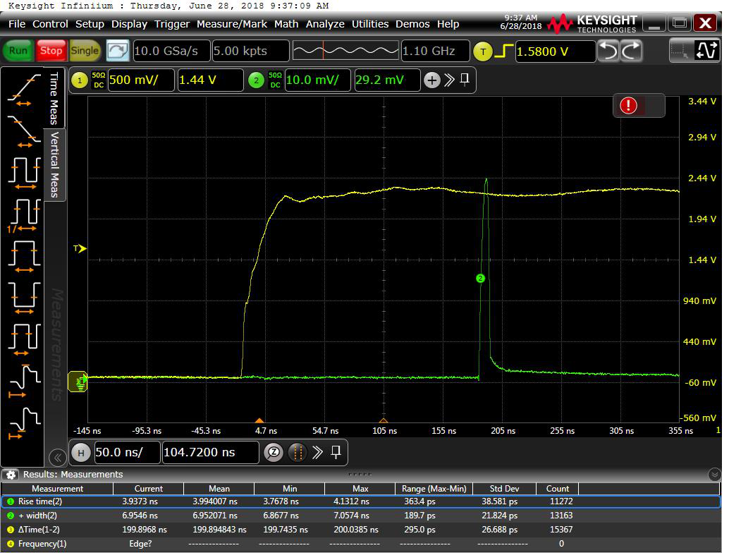
Task: Collapse the measurement sidebar with chevron
Action: pos(57,457)
